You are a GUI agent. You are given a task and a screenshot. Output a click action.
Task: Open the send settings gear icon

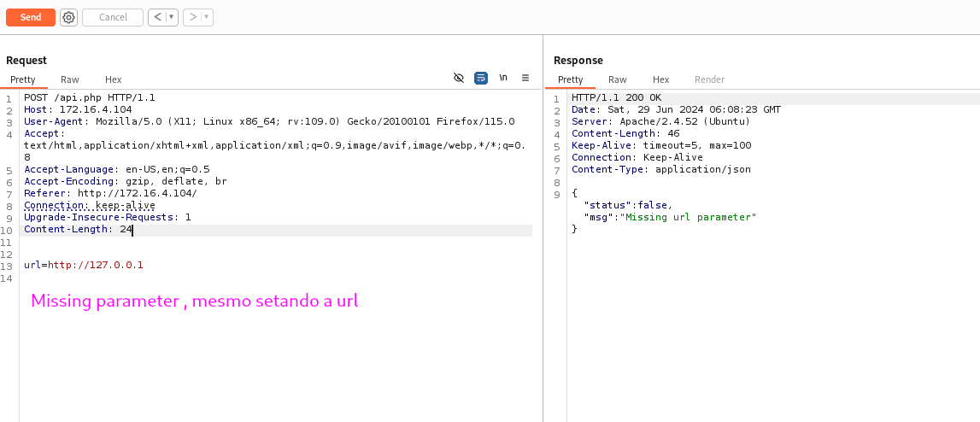tap(69, 17)
